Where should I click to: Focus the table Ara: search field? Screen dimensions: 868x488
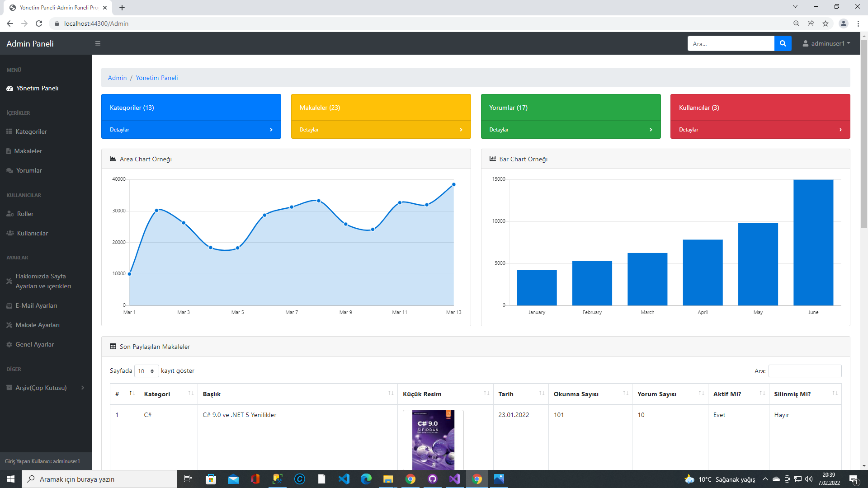point(805,371)
